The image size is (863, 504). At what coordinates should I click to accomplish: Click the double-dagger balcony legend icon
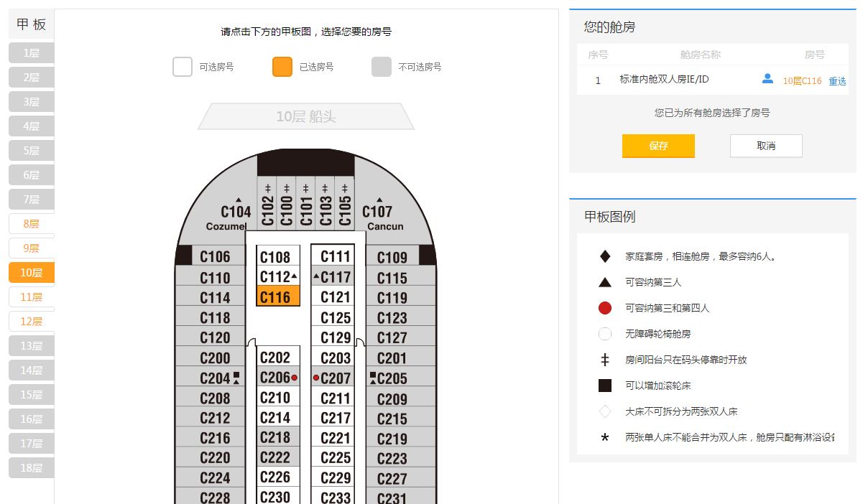(x=605, y=360)
